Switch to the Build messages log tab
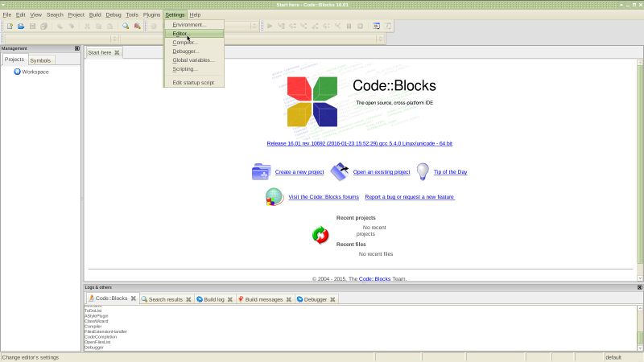 (264, 299)
